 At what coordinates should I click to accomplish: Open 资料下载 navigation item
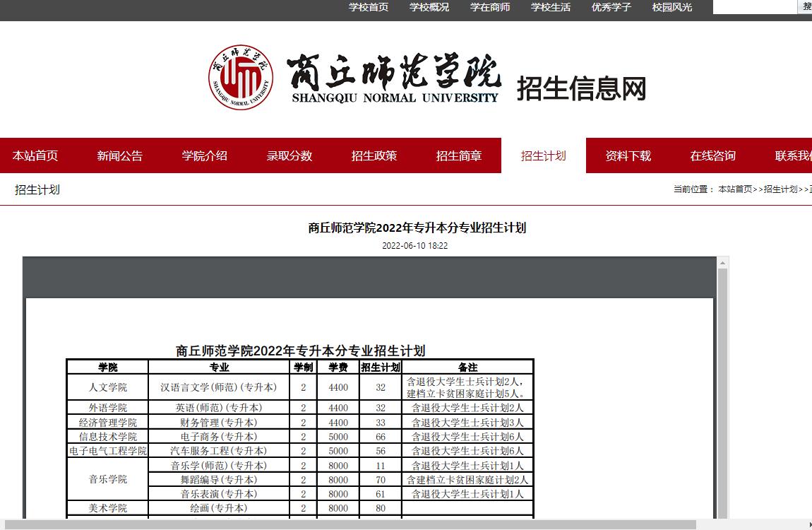coord(628,155)
